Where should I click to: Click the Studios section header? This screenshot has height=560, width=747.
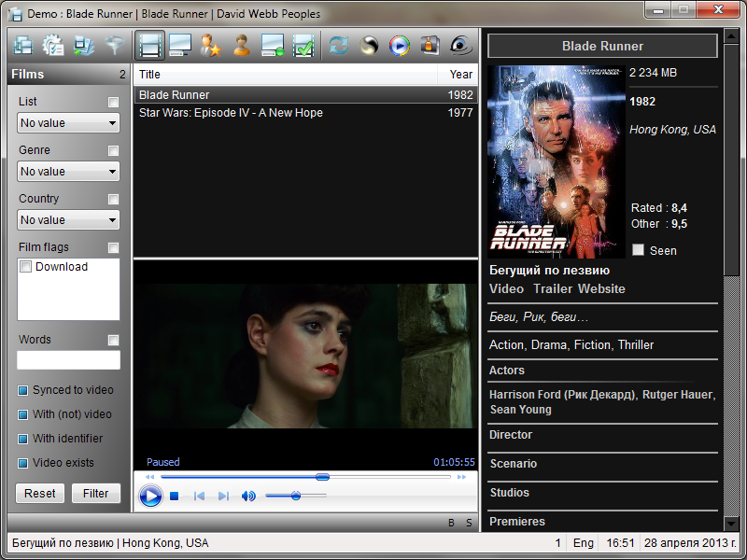point(510,493)
